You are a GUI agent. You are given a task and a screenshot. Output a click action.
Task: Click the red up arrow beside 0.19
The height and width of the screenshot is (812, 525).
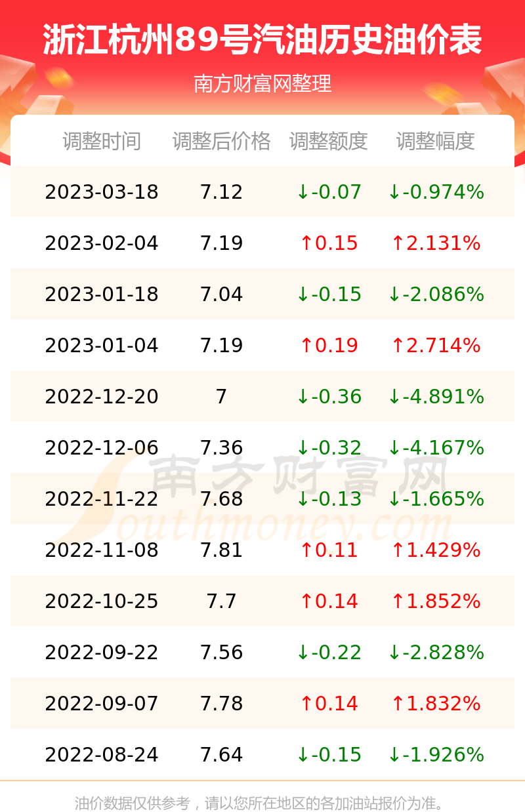click(x=306, y=346)
